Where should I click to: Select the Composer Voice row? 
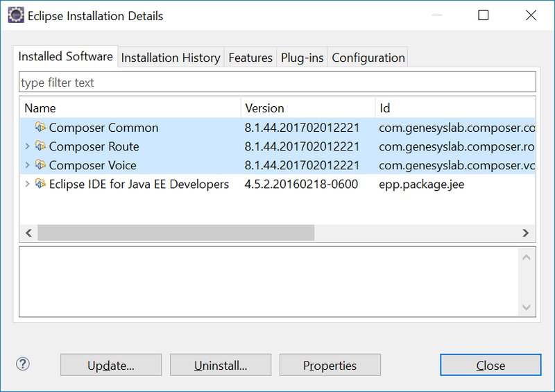pyautogui.click(x=277, y=165)
